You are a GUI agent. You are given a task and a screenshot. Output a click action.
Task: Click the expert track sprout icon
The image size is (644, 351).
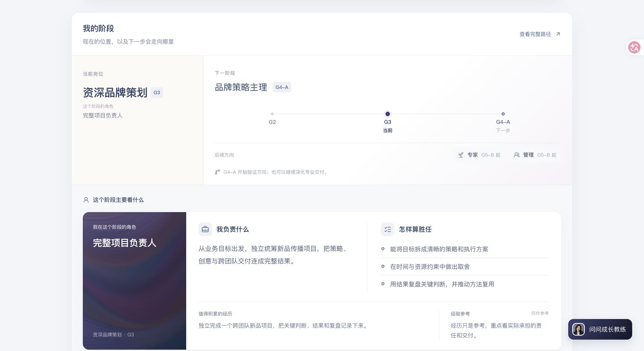pyautogui.click(x=461, y=155)
